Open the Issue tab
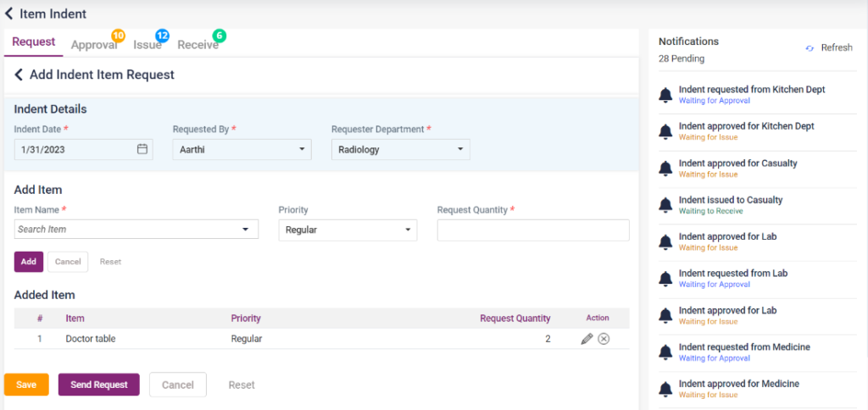 (x=147, y=45)
